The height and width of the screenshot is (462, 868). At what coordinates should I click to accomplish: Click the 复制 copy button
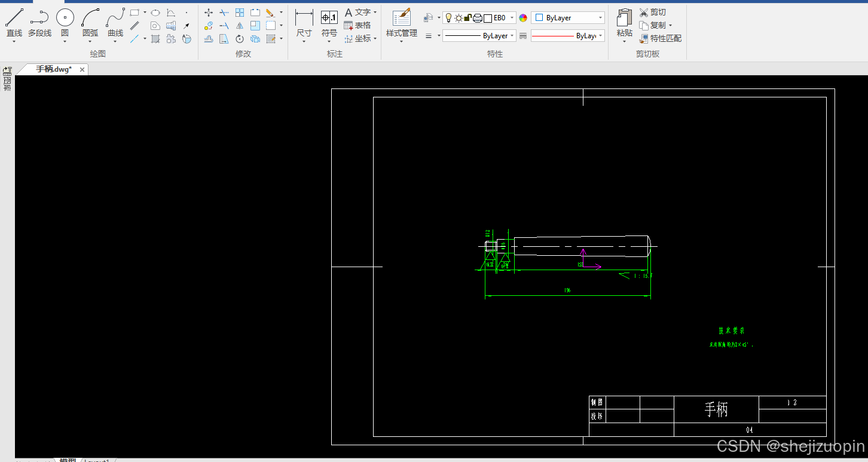pyautogui.click(x=652, y=25)
